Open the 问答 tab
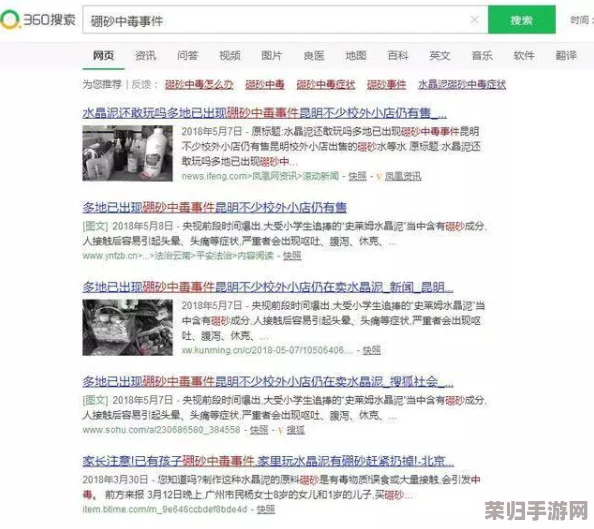 [x=188, y=56]
